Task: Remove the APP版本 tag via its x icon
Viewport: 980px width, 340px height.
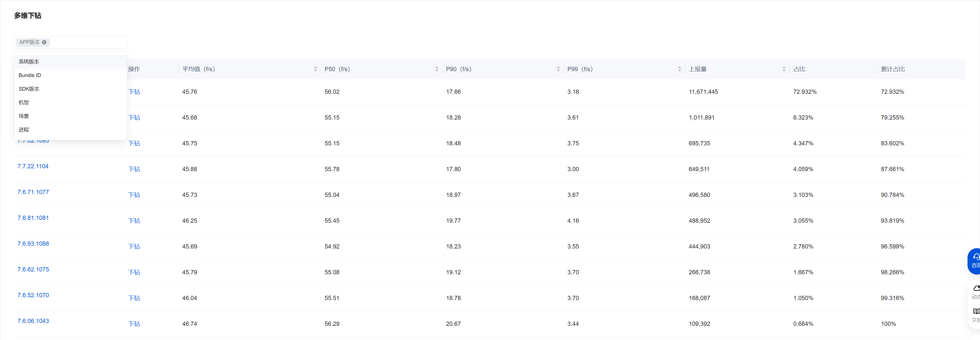Action: pos(44,42)
